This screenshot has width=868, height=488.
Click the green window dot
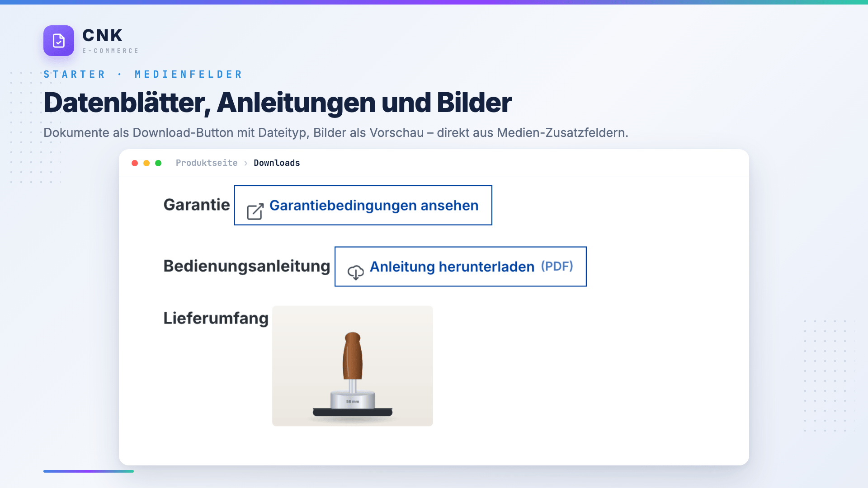click(x=158, y=163)
